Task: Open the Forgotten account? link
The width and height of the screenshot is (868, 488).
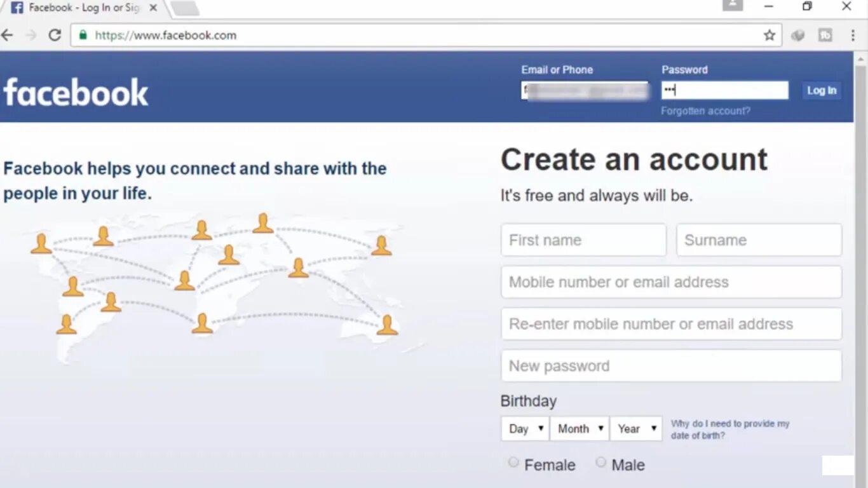Action: pyautogui.click(x=705, y=111)
